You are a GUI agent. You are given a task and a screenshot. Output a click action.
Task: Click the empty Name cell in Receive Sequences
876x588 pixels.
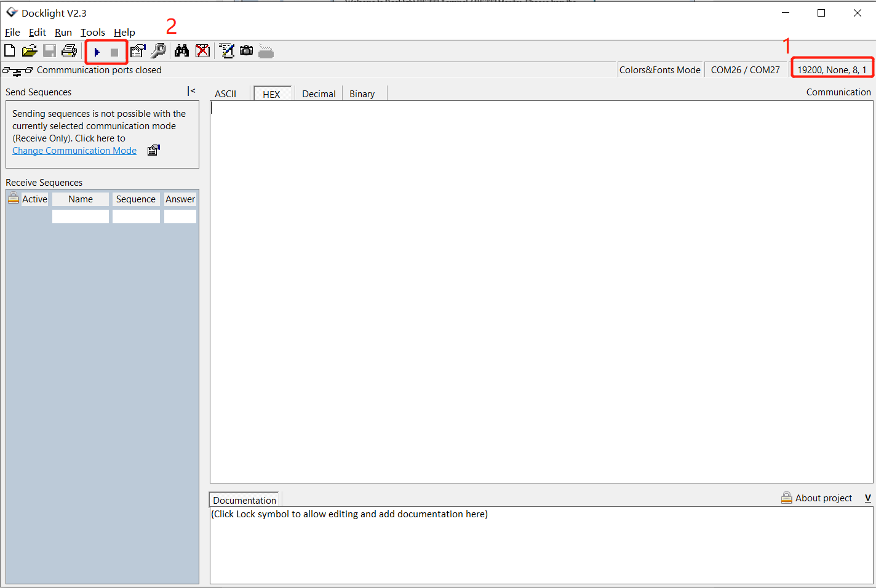[81, 217]
